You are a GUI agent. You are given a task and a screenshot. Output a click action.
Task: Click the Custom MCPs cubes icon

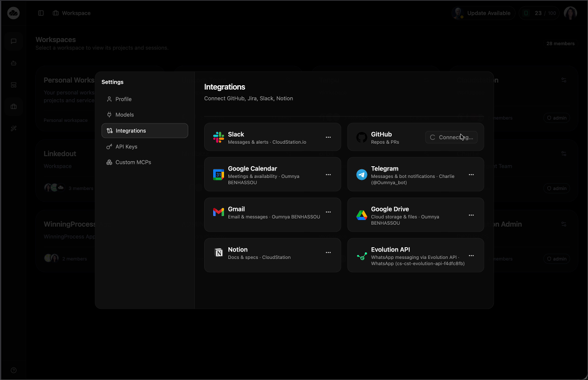[109, 162]
